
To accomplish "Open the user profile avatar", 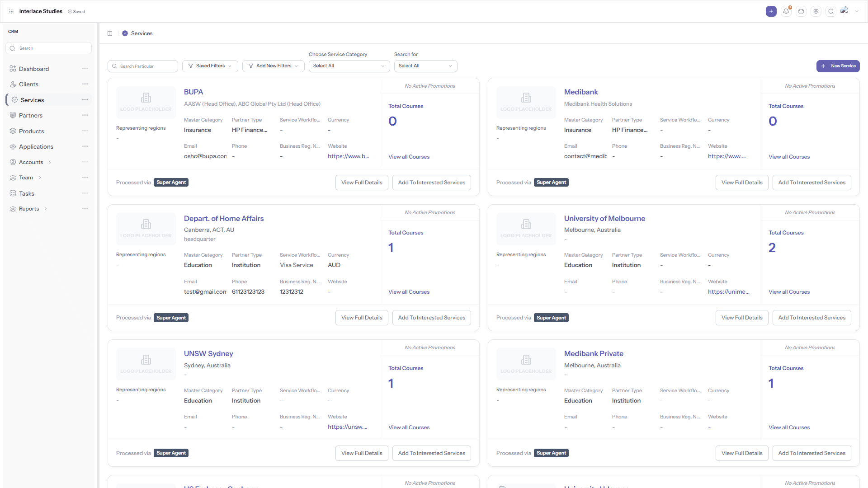I will [844, 10].
